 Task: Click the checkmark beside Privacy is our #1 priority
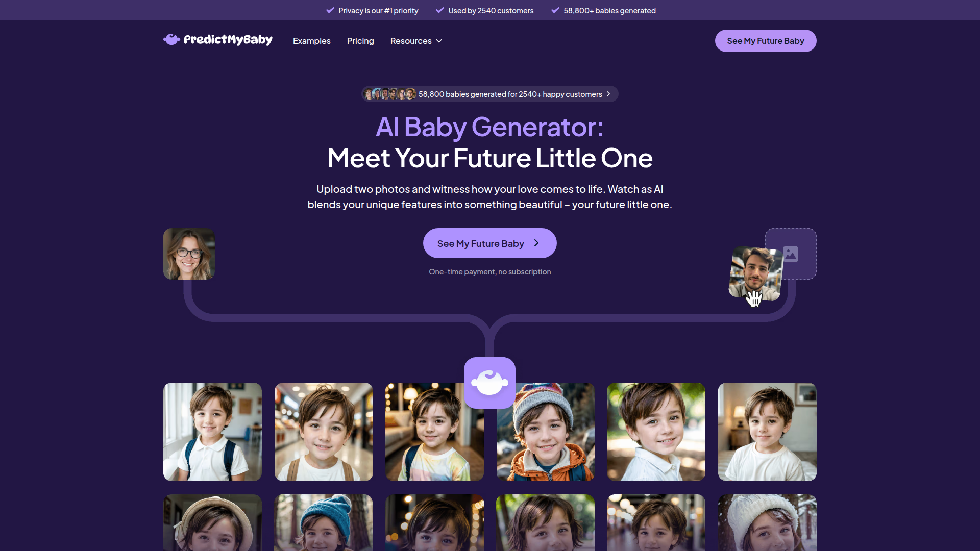pyautogui.click(x=330, y=10)
